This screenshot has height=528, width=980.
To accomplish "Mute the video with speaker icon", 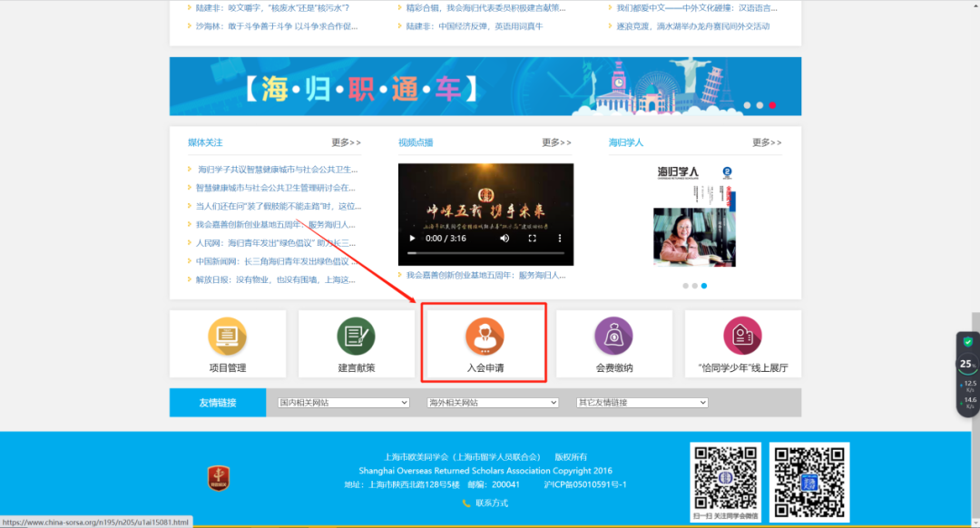I will coord(505,239).
